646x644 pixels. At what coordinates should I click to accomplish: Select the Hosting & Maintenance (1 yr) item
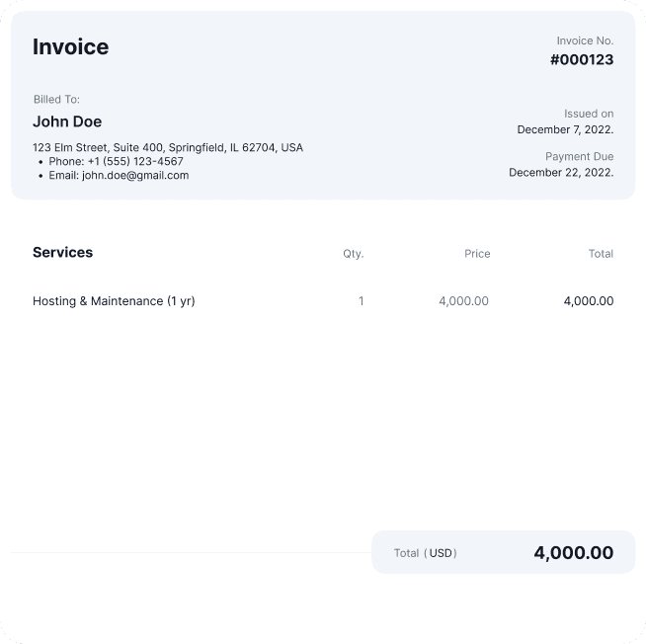click(114, 301)
